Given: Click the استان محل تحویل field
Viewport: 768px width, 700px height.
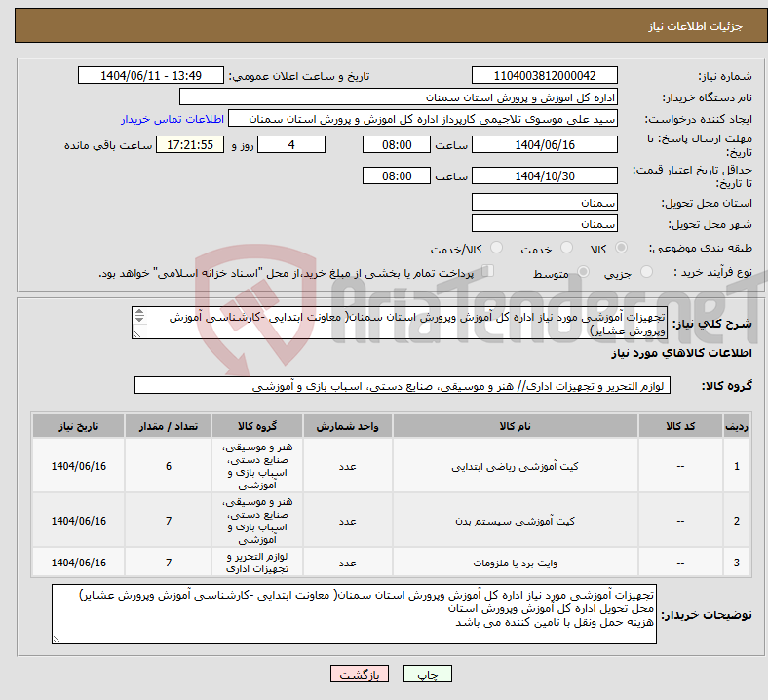Looking at the screenshot, I should click(544, 202).
